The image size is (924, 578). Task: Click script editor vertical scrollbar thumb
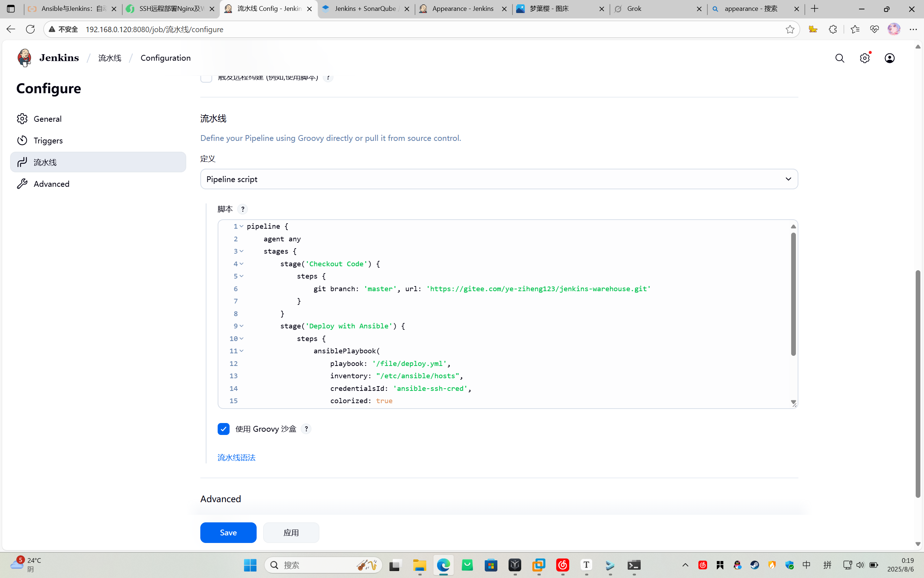793,294
